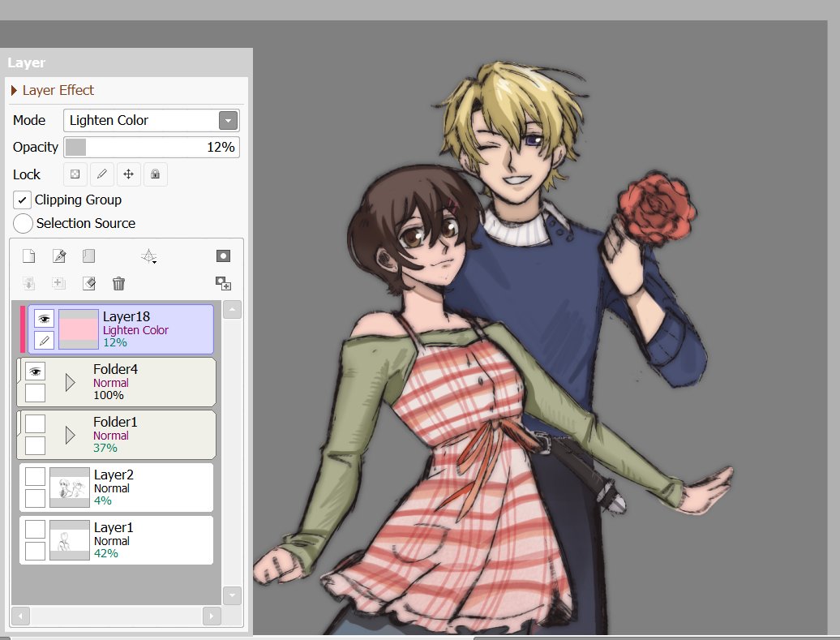
Task: Toggle the lower box on Folder1
Action: coord(36,445)
